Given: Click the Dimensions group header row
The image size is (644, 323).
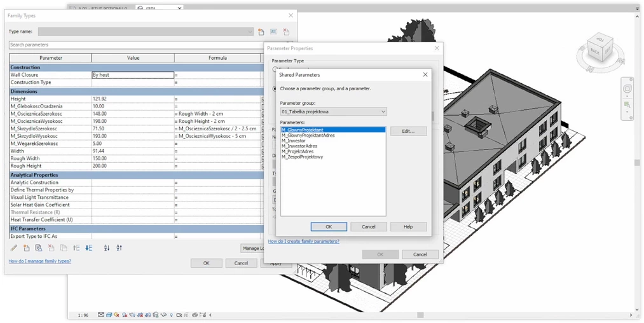Looking at the screenshot, I should coord(135,91).
